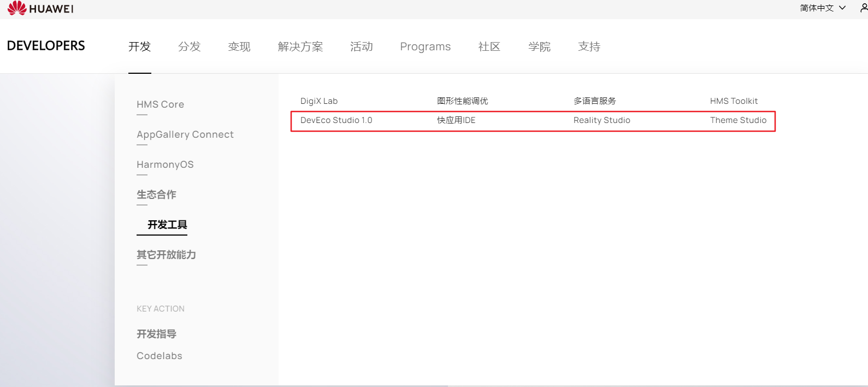Open DigiX Lab link

point(319,101)
